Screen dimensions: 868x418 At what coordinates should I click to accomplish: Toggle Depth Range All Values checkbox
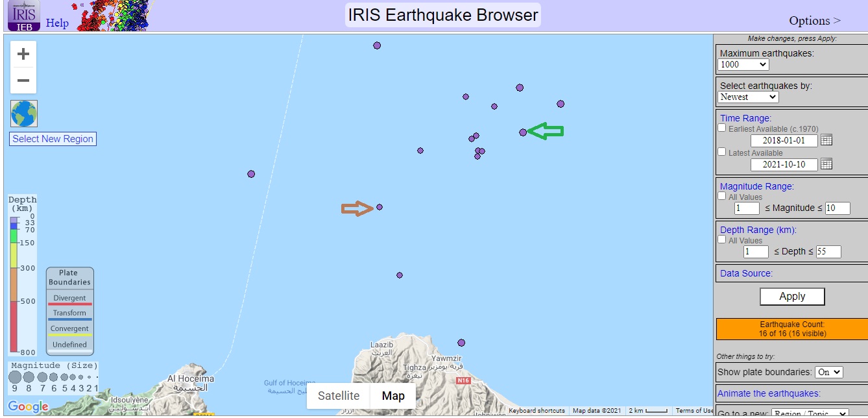point(722,240)
